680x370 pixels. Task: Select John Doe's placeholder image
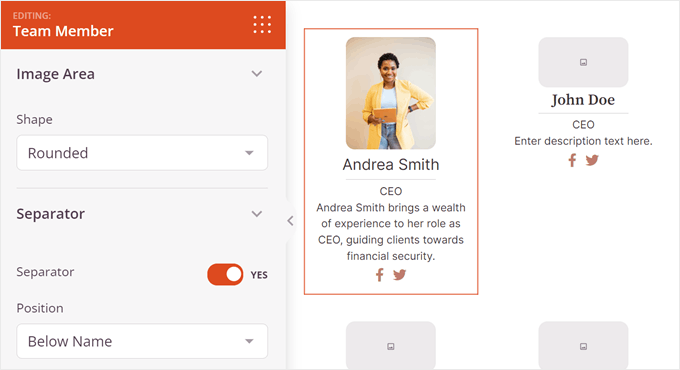583,62
